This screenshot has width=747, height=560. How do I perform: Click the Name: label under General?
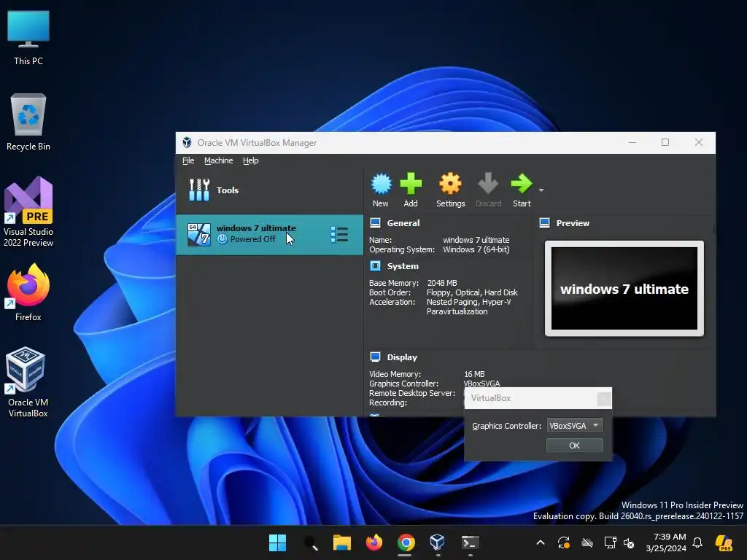(x=380, y=240)
